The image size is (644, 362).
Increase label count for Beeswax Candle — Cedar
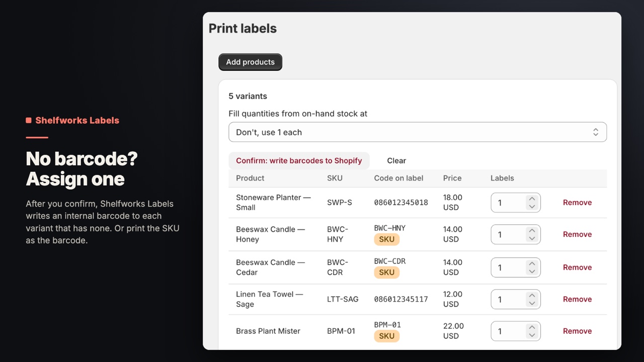532,264
